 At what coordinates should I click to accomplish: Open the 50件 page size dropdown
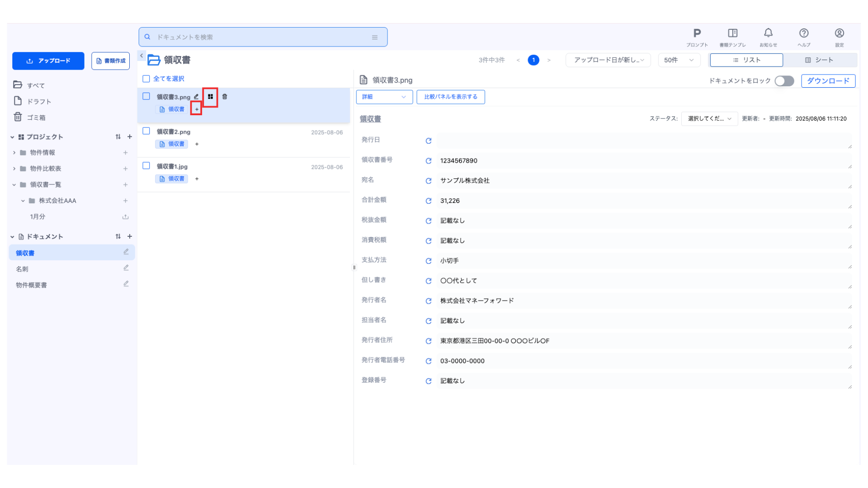click(x=679, y=60)
